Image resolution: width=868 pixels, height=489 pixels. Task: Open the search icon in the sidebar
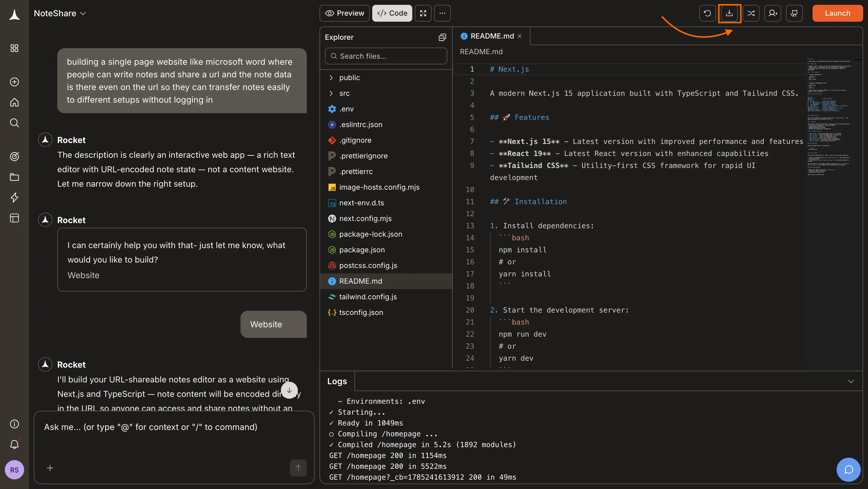(14, 123)
